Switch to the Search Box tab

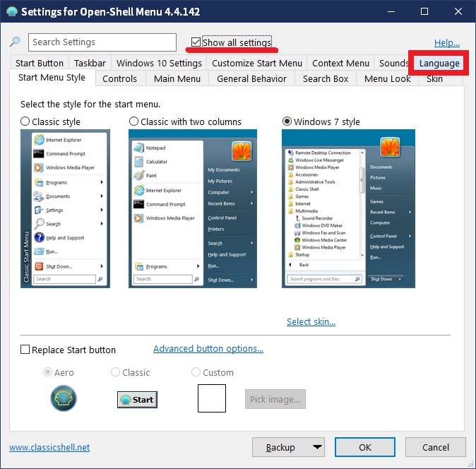pyautogui.click(x=326, y=78)
